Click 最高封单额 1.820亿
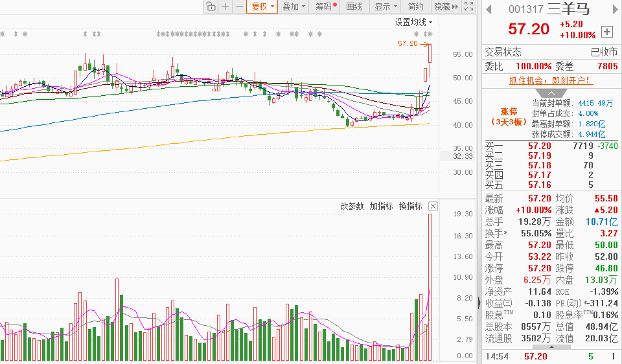622x364 pixels. (x=592, y=124)
